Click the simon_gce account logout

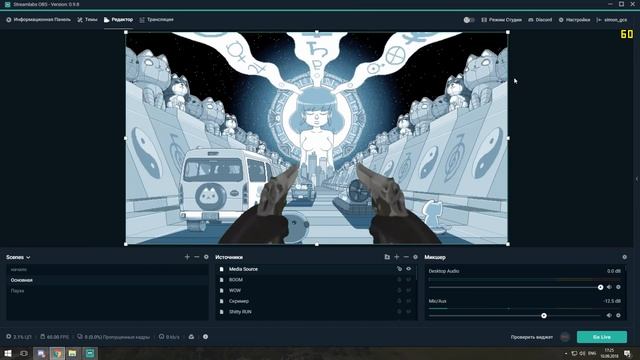point(611,20)
